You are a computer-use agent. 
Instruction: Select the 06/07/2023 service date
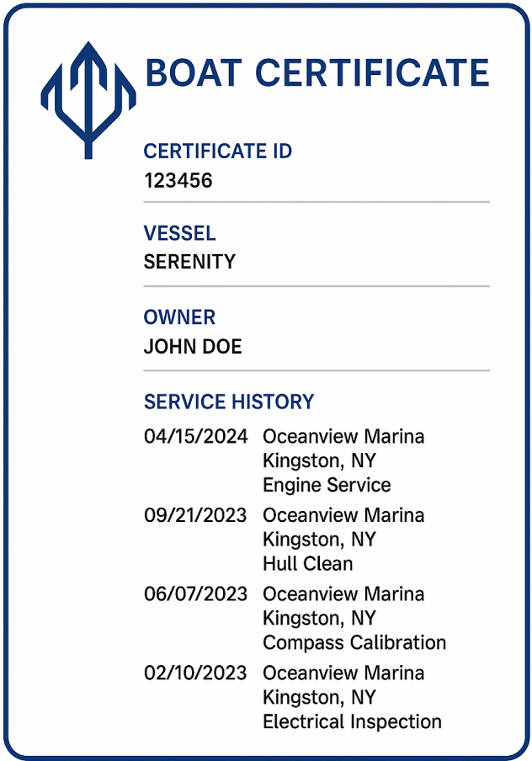195,594
